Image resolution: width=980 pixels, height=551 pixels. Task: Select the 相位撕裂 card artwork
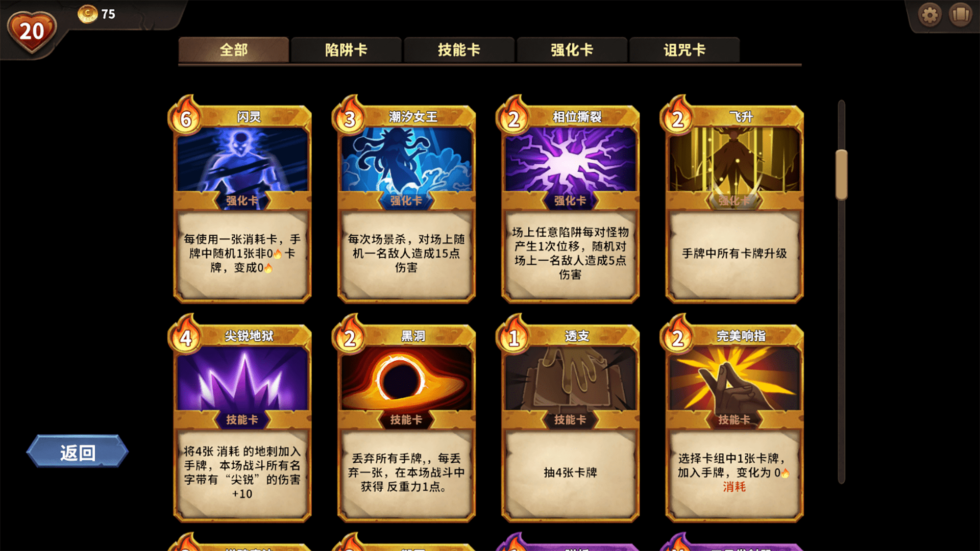(x=571, y=159)
